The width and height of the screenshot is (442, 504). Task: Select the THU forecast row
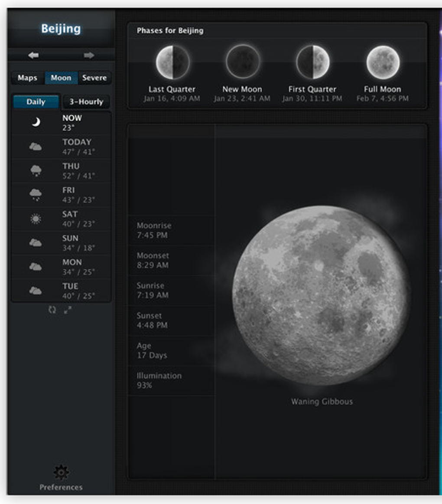[62, 171]
